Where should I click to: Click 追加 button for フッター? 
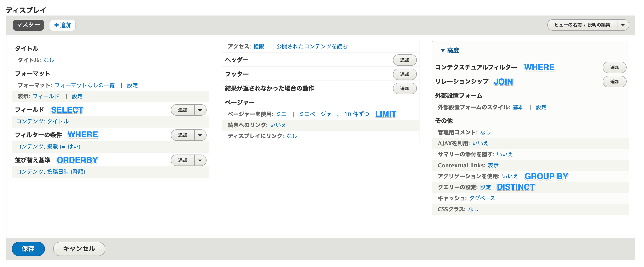(405, 74)
